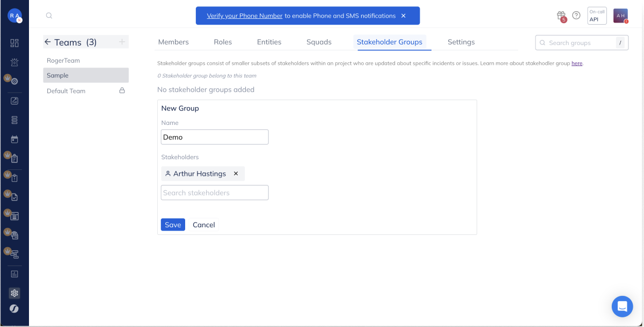
Task: Open the calendar icon in the sidebar
Action: pyautogui.click(x=14, y=139)
